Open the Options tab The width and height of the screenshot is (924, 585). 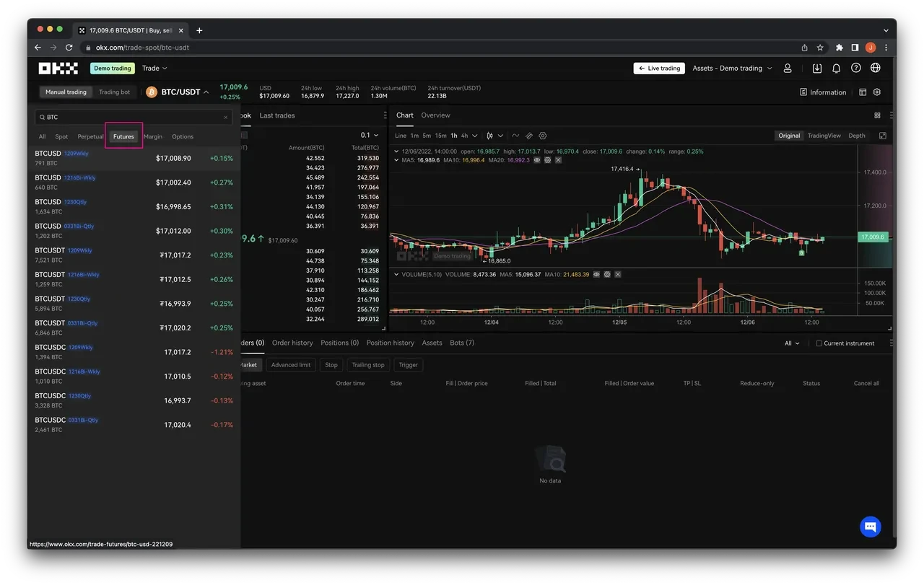point(183,136)
